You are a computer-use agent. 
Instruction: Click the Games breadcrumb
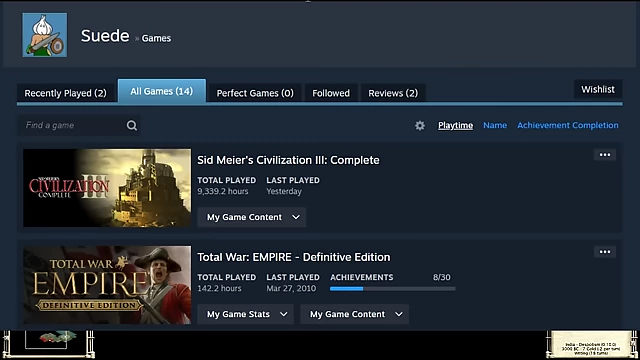tap(156, 38)
